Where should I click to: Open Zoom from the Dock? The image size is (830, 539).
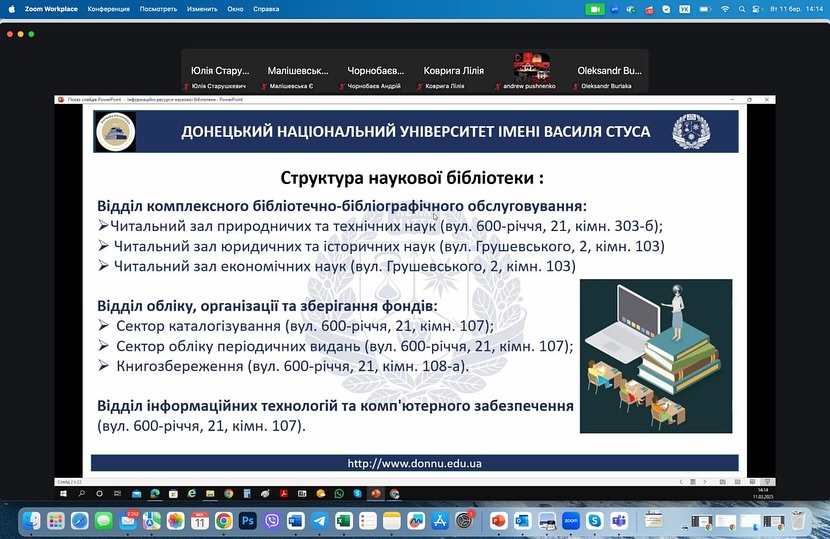pyautogui.click(x=571, y=522)
